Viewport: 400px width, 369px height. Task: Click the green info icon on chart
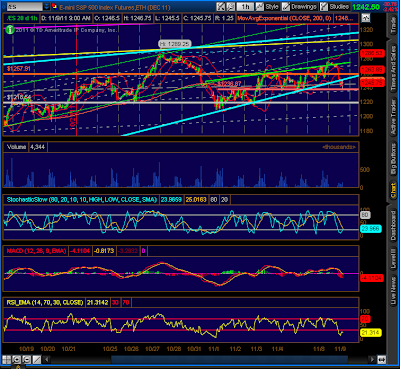point(10,30)
